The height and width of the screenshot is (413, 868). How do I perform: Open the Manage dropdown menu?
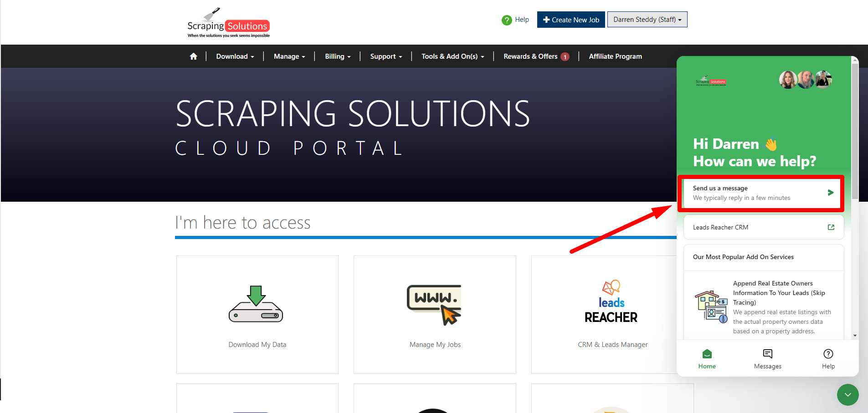point(289,56)
